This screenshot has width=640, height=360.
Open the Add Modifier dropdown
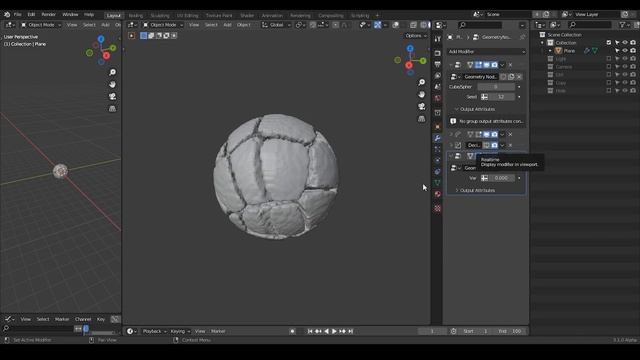pos(486,51)
